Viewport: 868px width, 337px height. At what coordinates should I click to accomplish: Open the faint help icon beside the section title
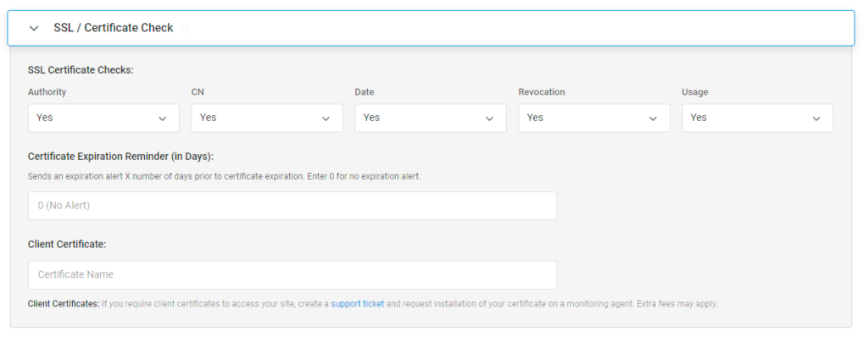184,28
